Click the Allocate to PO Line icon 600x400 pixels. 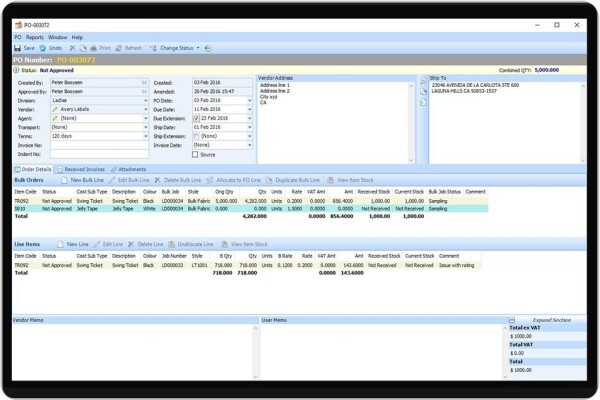[210, 180]
